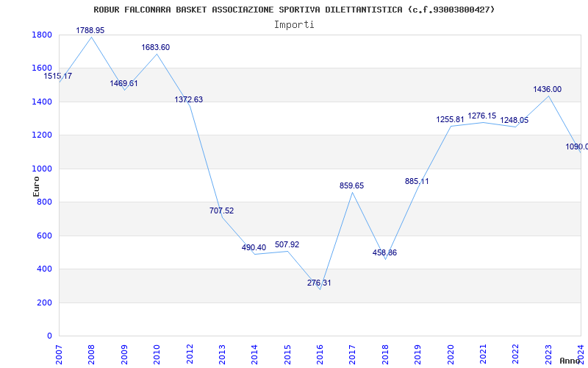588x368 pixels.
Task: Click the 0 y-axis value
Action: (49, 336)
